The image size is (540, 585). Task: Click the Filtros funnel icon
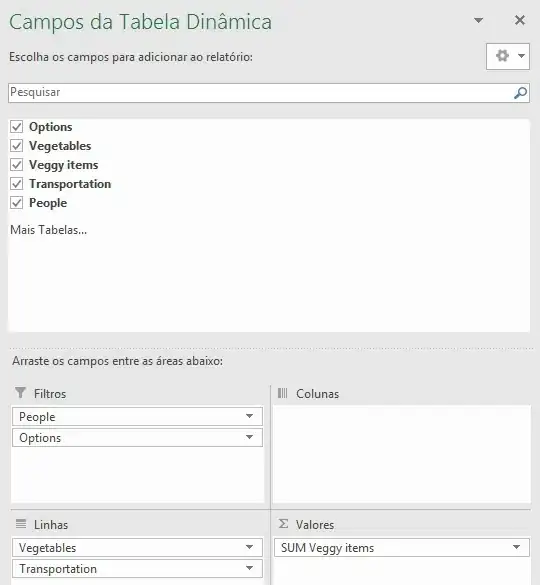tap(21, 393)
